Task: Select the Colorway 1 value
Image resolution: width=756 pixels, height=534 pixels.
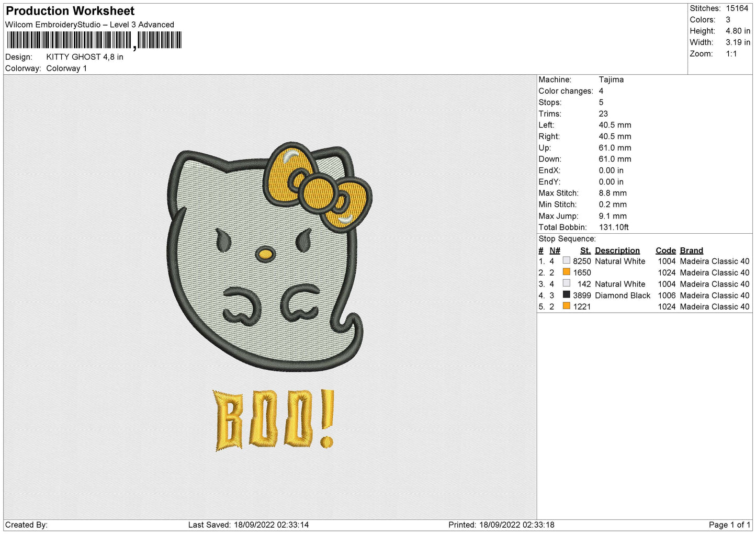Action: 66,69
